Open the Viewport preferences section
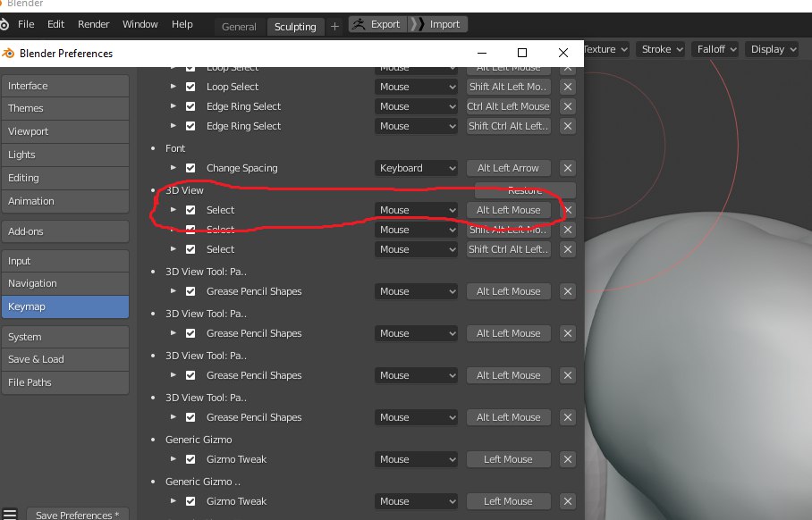Image resolution: width=812 pixels, height=520 pixels. coord(65,131)
